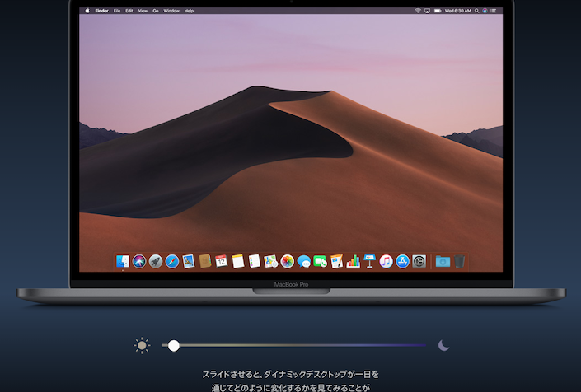
Task: Click the sun icon beside slider
Action: [x=142, y=346]
